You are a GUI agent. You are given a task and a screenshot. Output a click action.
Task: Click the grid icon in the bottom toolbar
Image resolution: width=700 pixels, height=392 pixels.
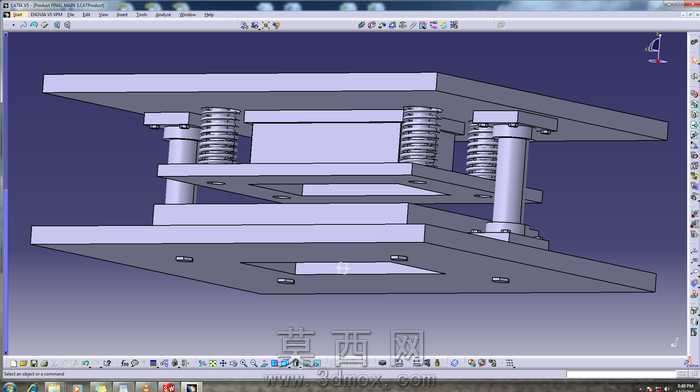coord(509,363)
